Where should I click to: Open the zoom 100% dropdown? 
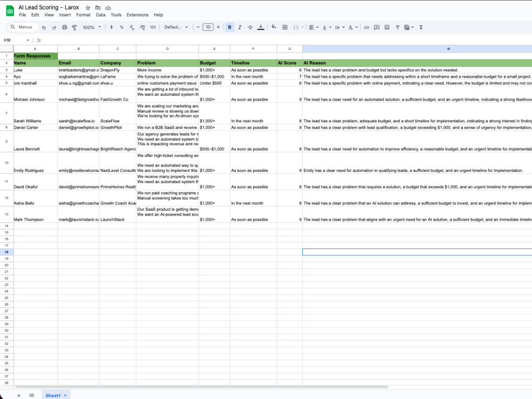pos(92,27)
